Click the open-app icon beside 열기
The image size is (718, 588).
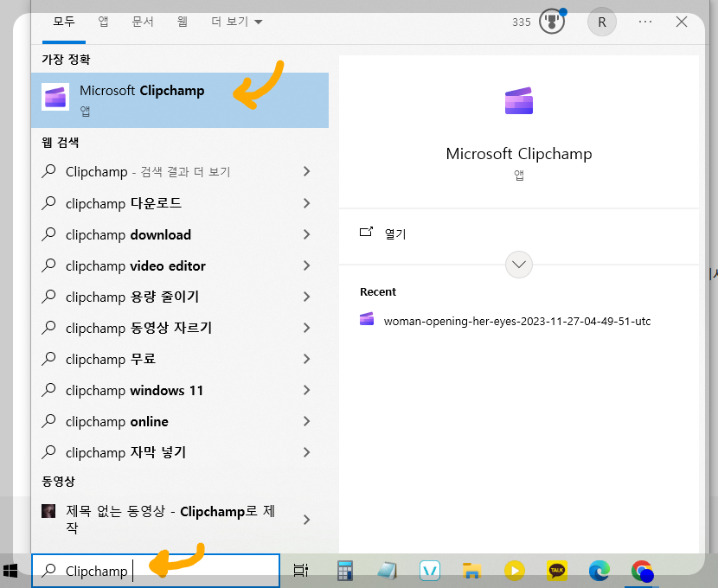pyautogui.click(x=366, y=232)
